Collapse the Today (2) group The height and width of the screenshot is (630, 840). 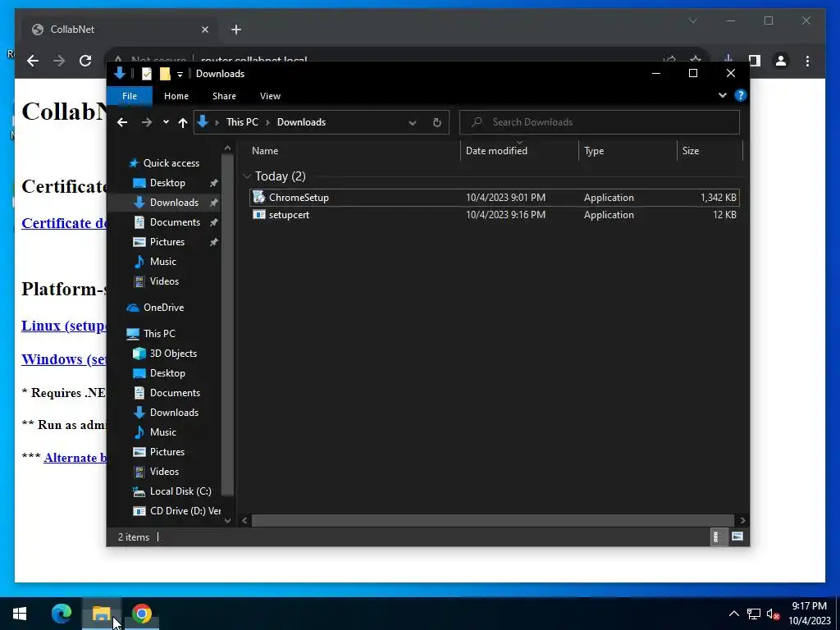(247, 176)
